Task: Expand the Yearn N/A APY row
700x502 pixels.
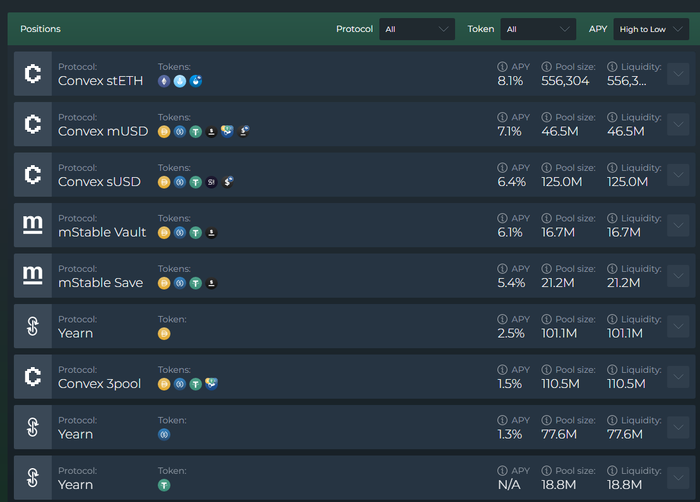Action: (678, 477)
